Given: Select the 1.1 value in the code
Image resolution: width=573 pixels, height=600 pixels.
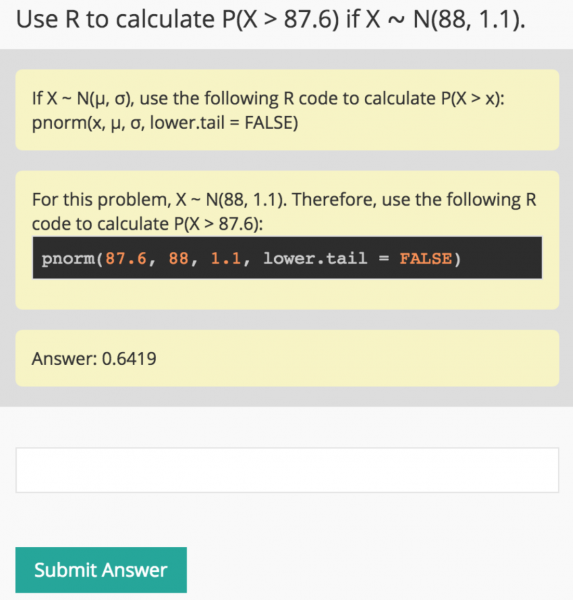Looking at the screenshot, I should click(226, 258).
